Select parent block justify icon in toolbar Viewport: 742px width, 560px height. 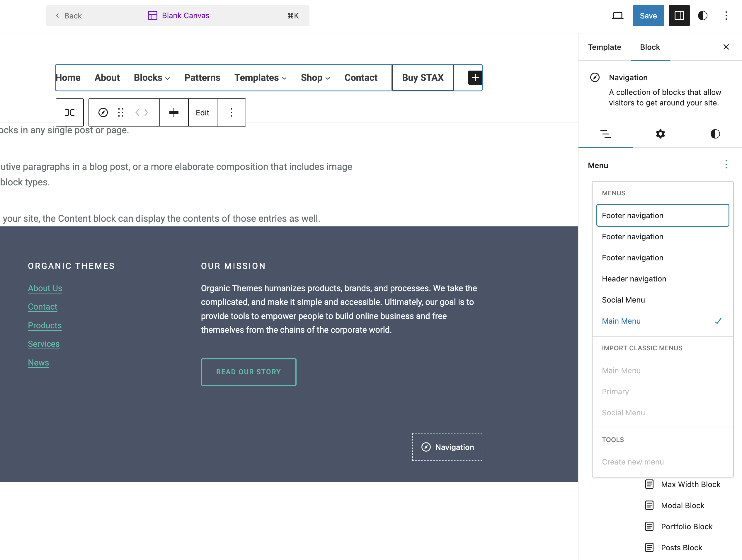[70, 112]
